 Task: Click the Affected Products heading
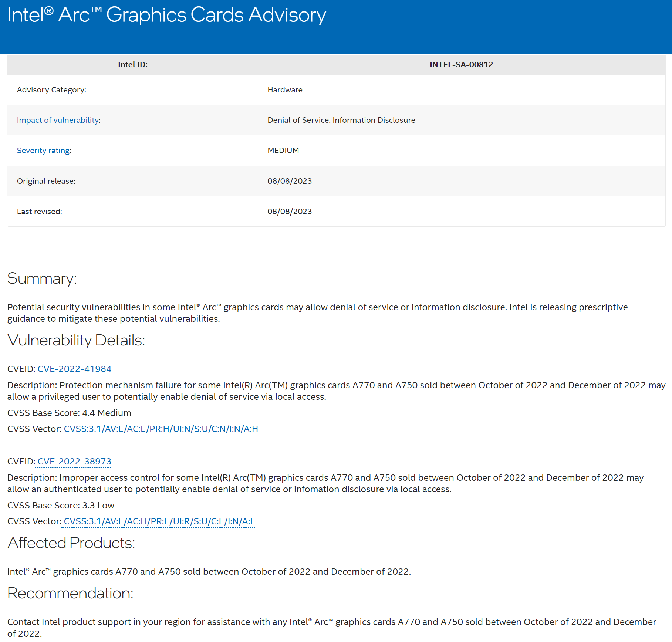pyautogui.click(x=71, y=543)
